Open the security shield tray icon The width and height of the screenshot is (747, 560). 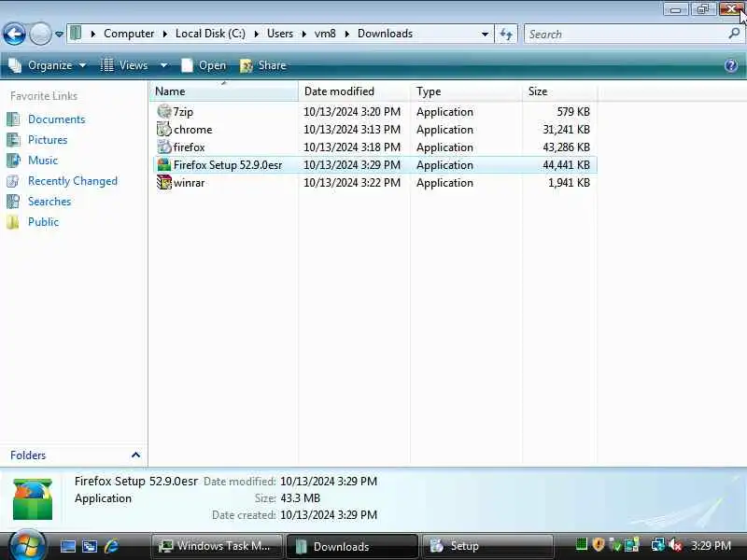(x=598, y=544)
